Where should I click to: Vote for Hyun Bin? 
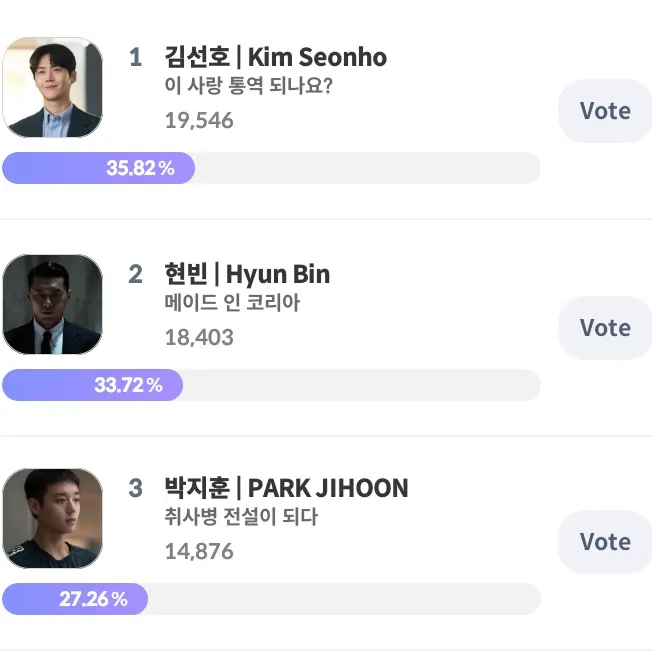[x=605, y=328]
